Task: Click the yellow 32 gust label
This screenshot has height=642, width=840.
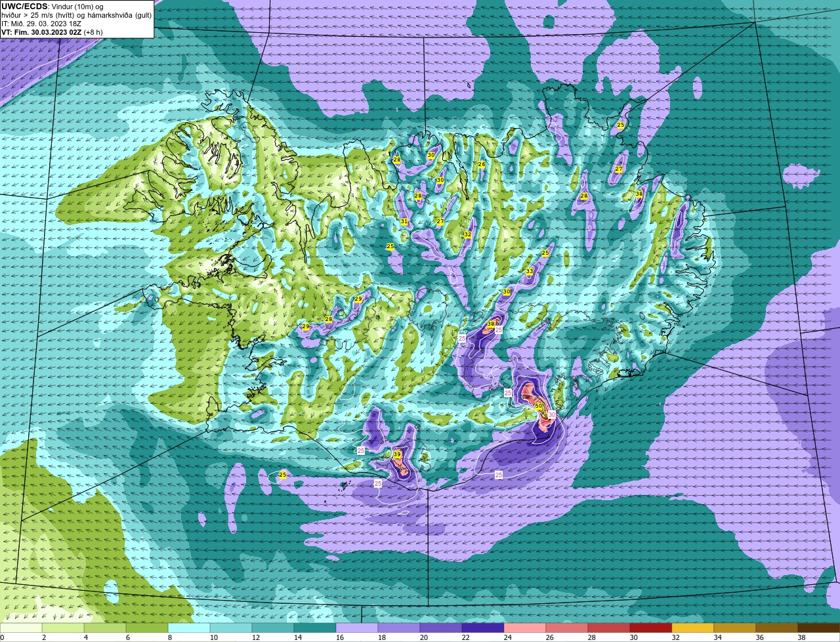Action: [x=468, y=234]
